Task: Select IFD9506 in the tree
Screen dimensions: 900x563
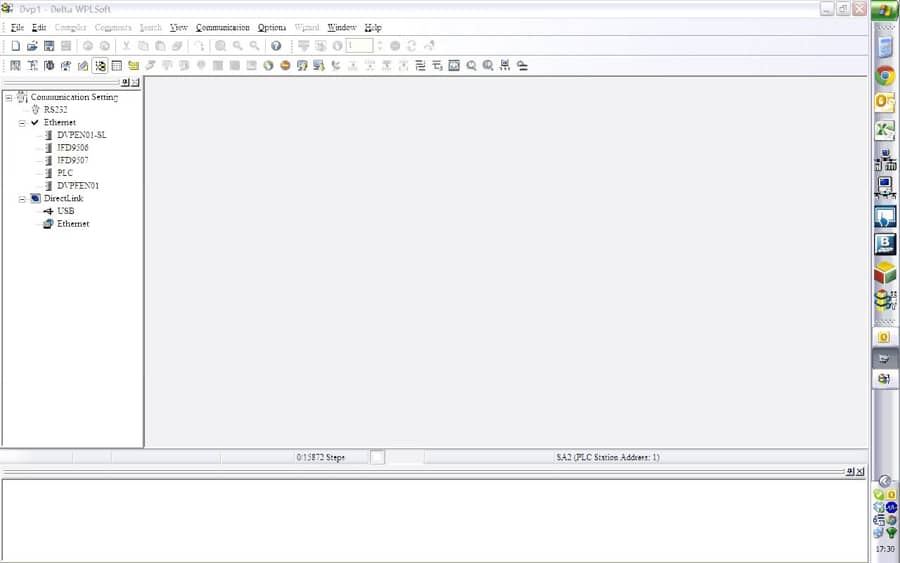Action: pos(72,147)
